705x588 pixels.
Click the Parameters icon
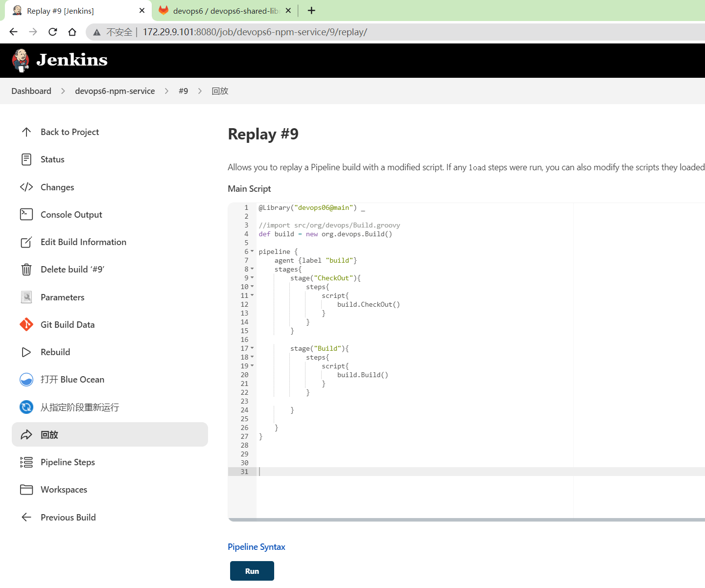[26, 297]
